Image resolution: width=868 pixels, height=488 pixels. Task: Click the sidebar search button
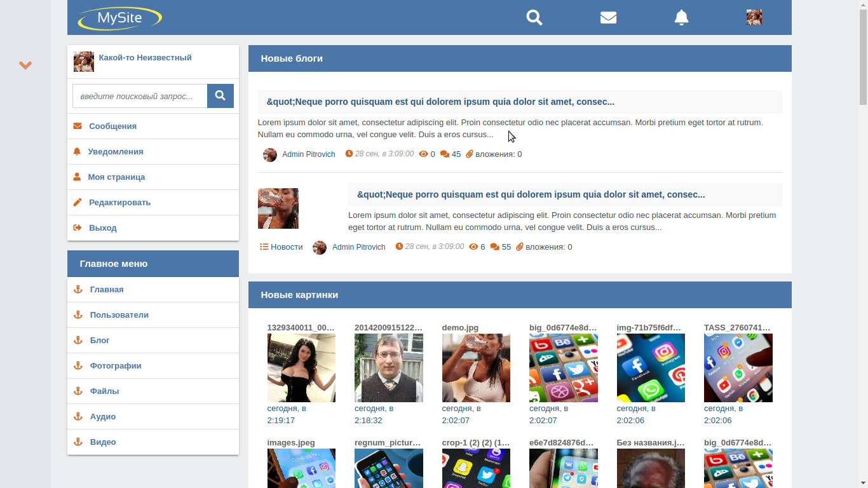pyautogui.click(x=220, y=96)
